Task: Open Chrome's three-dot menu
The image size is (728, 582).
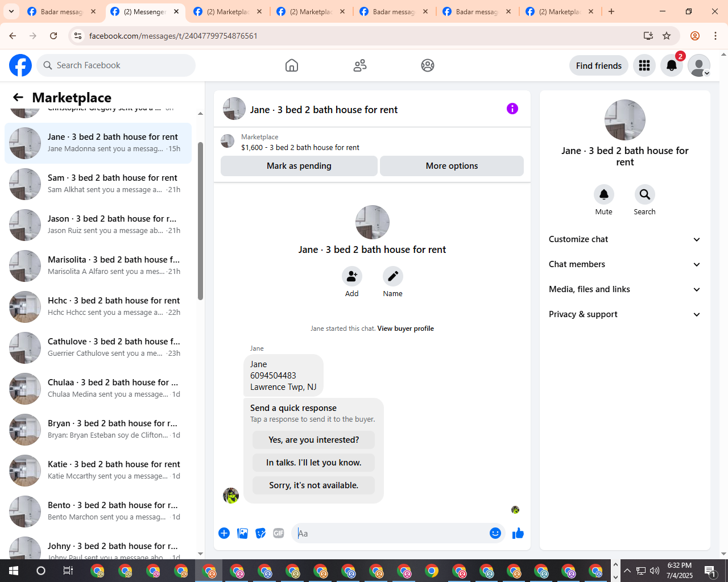Action: click(715, 36)
